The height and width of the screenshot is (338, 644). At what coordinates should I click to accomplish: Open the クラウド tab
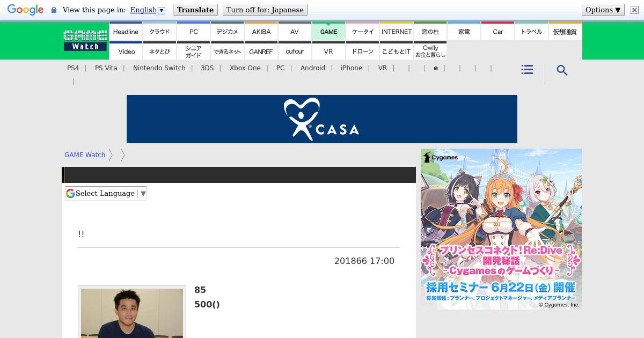[x=159, y=32]
